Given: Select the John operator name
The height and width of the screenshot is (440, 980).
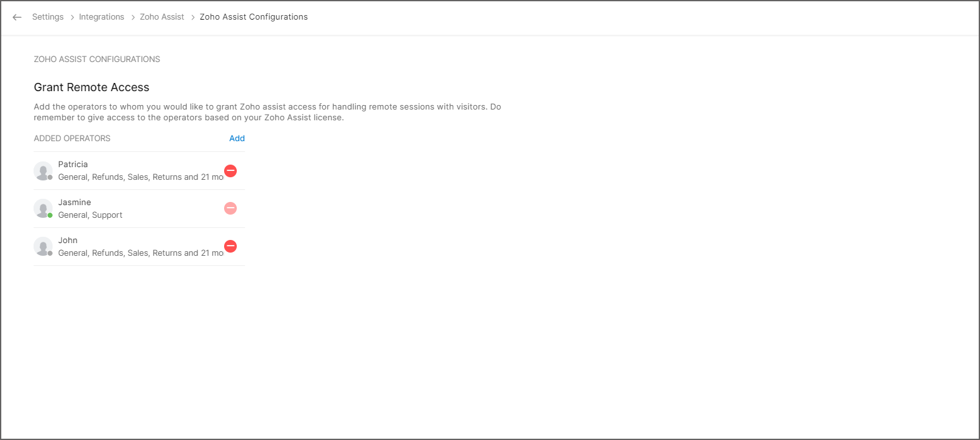Looking at the screenshot, I should [x=68, y=241].
